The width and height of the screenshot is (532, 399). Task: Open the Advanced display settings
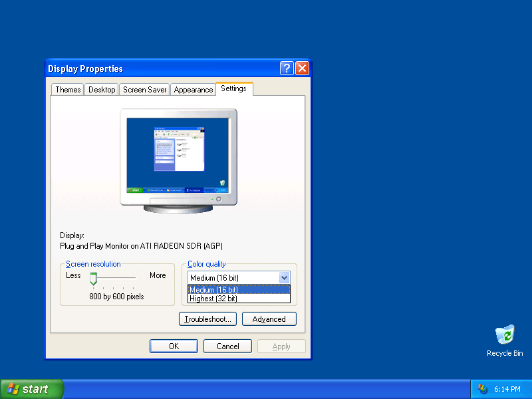point(269,319)
